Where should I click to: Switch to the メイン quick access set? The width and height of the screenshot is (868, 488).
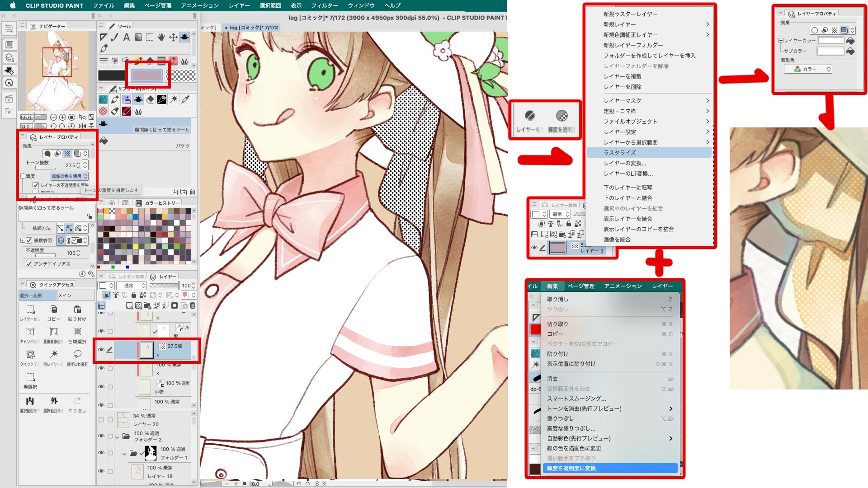click(75, 296)
